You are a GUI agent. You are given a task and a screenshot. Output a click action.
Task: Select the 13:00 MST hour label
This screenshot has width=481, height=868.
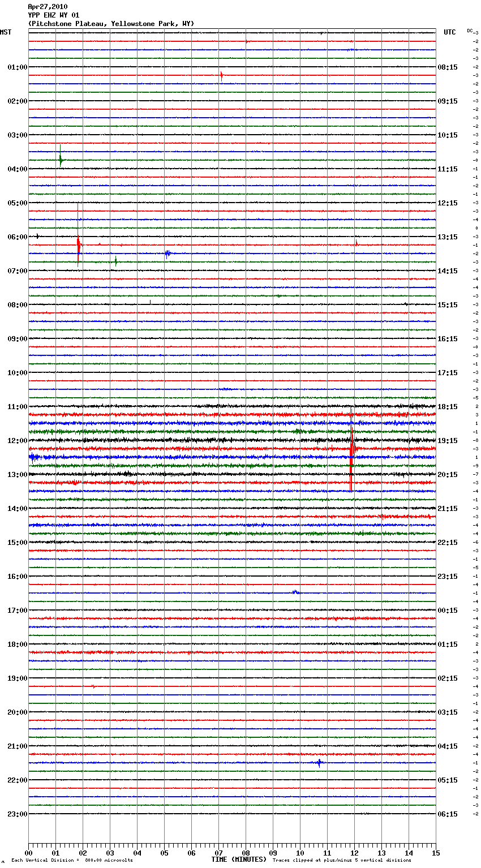[x=17, y=474]
